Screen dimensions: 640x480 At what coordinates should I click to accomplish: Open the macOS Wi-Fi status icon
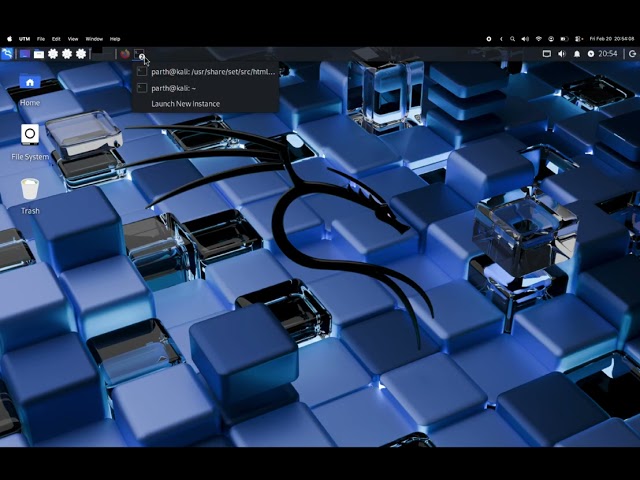coord(538,39)
